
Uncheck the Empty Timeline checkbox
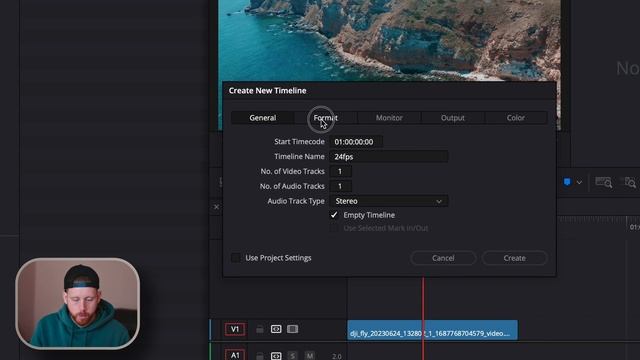tap(334, 215)
